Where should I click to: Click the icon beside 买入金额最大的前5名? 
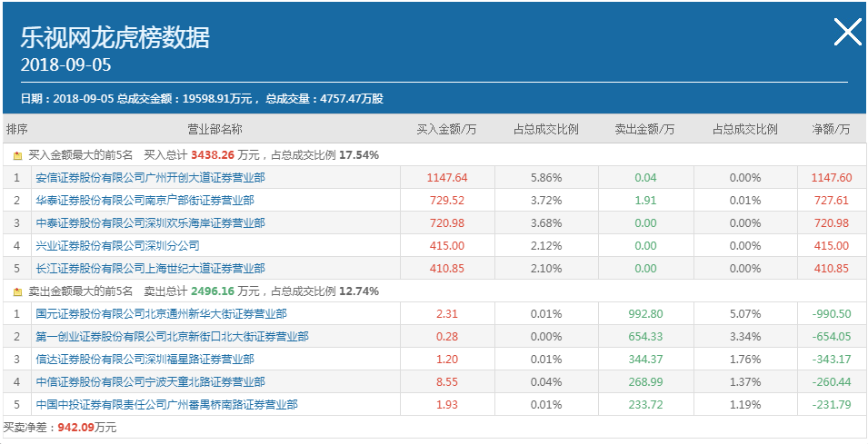pyautogui.click(x=17, y=156)
